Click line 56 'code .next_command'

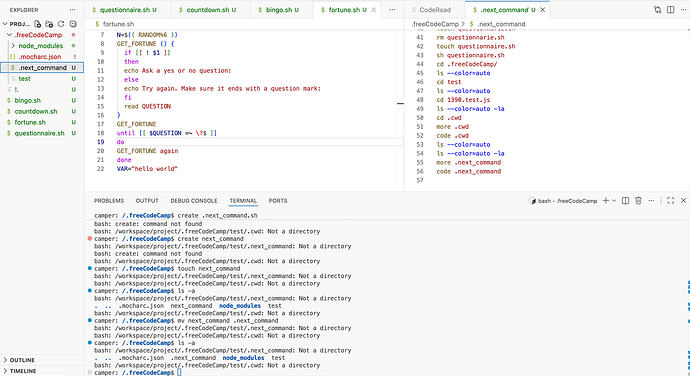469,171
